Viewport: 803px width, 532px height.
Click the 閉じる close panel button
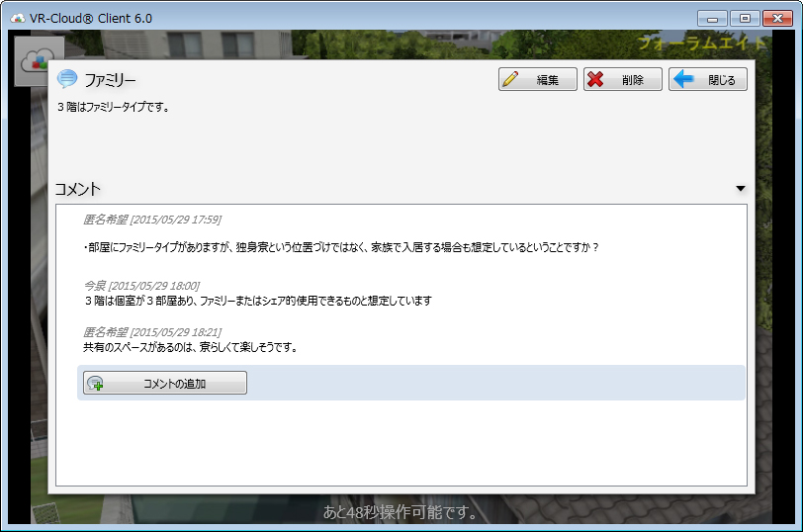click(708, 79)
